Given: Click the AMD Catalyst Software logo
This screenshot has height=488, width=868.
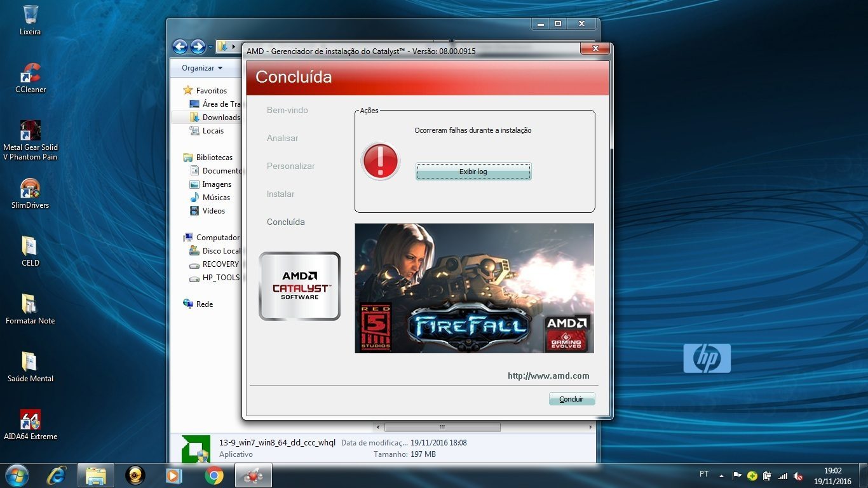Looking at the screenshot, I should (300, 286).
